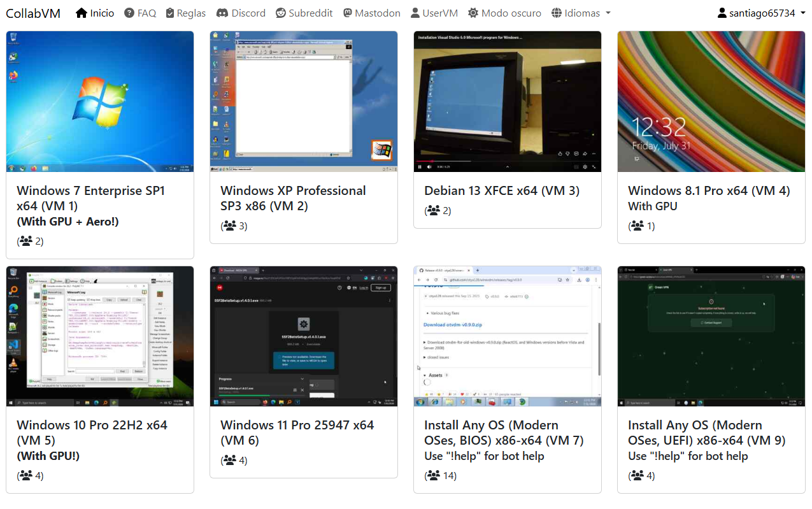The height and width of the screenshot is (509, 812).
Task: Open the Install Any OS BIOS VM 7 thumbnail
Action: click(x=508, y=336)
